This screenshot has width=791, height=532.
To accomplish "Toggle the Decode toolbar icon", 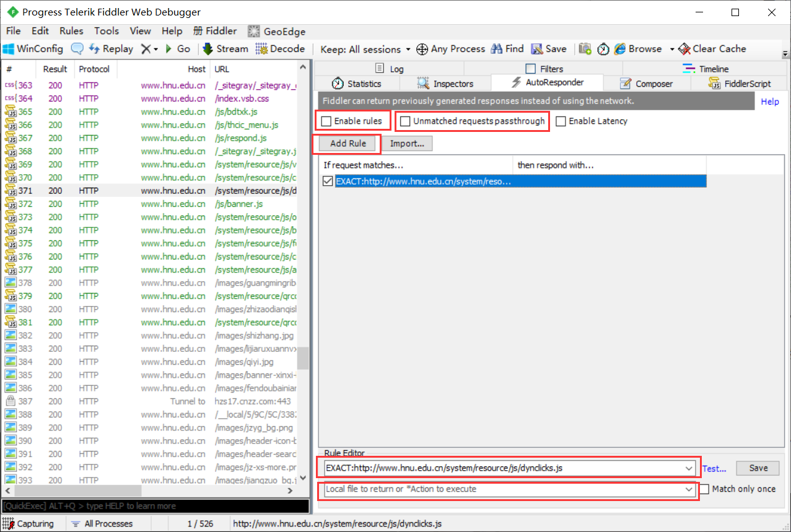I will tap(262, 49).
